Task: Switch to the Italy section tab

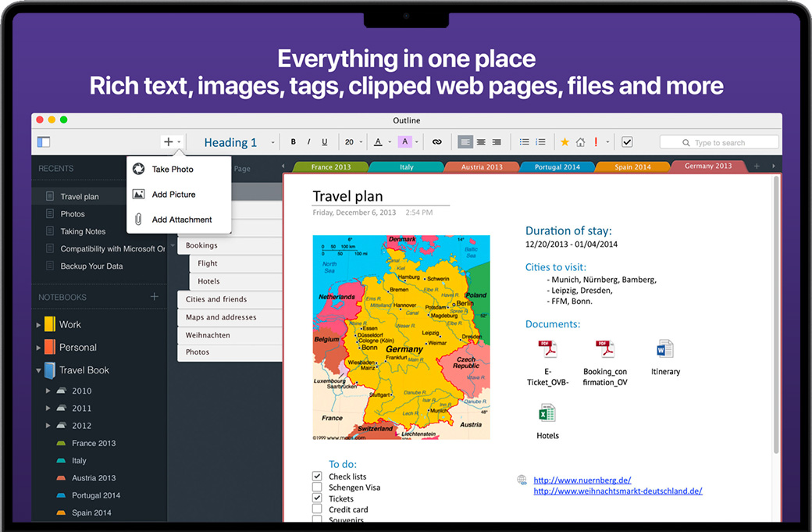Action: (406, 167)
